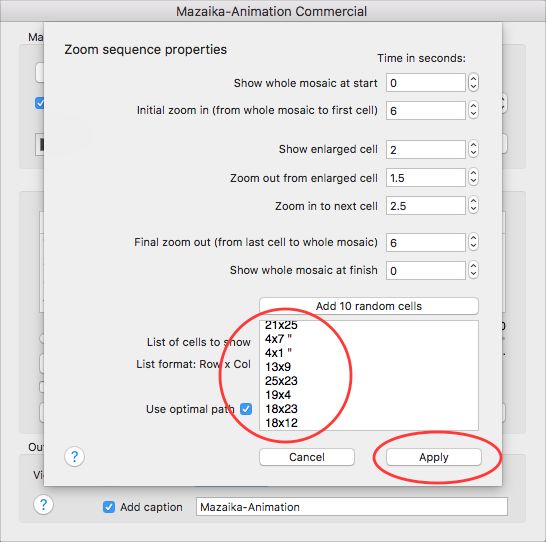The image size is (546, 542).
Task: Focus Show whole mosaic at finish field
Action: pos(426,270)
